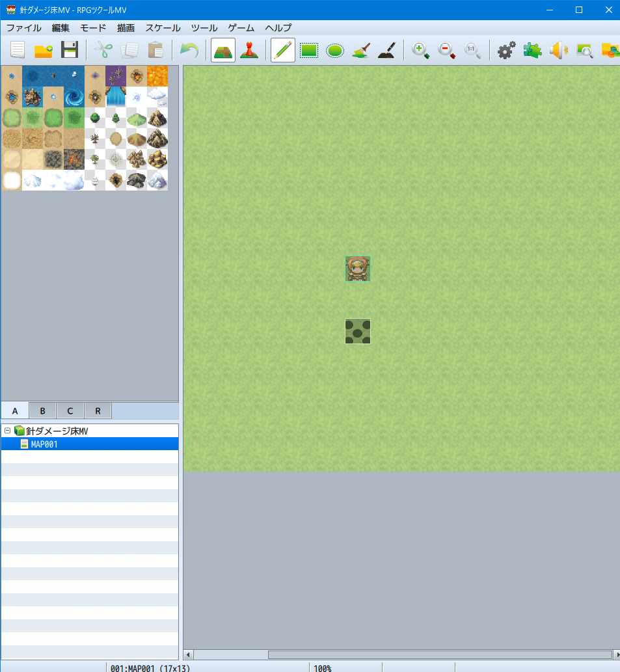The height and width of the screenshot is (672, 620).
Task: Switch to tileset tab B
Action: coord(42,411)
